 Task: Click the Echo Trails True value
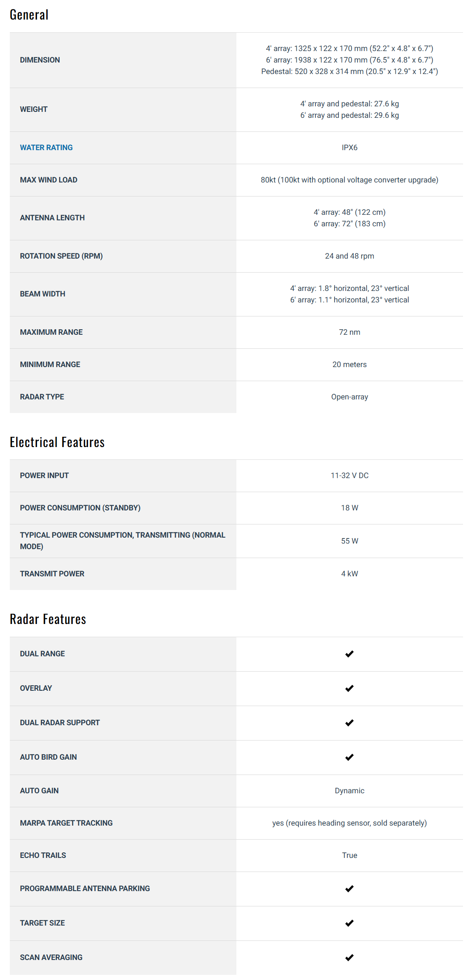(x=349, y=855)
